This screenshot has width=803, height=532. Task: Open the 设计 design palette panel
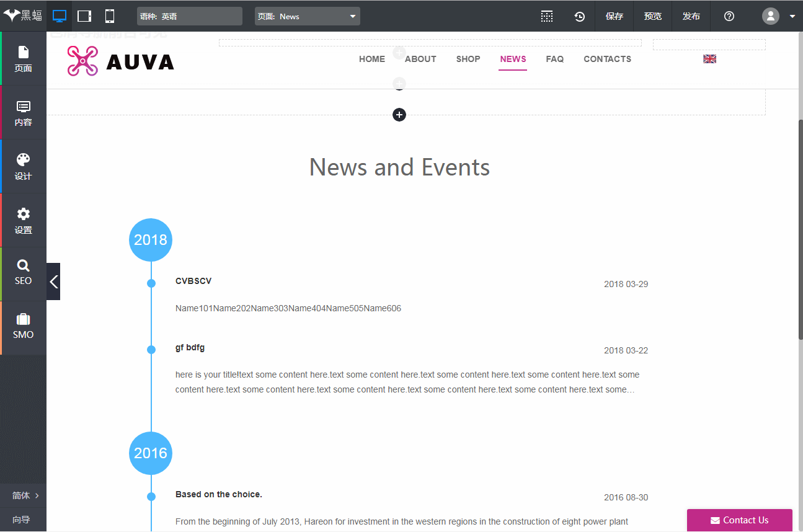point(24,167)
